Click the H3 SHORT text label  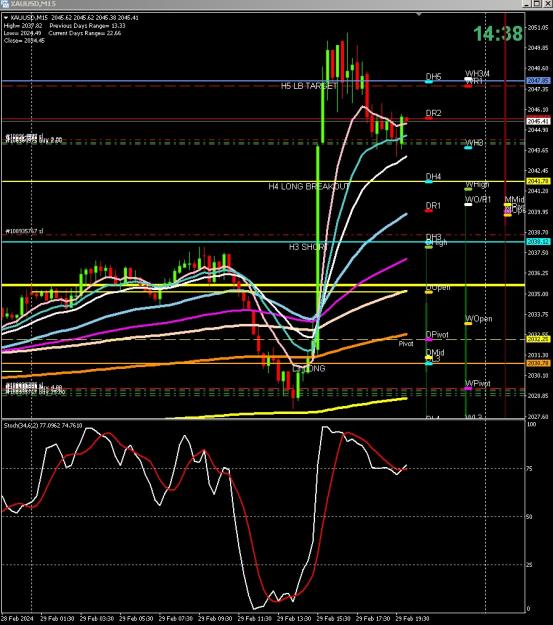click(308, 247)
